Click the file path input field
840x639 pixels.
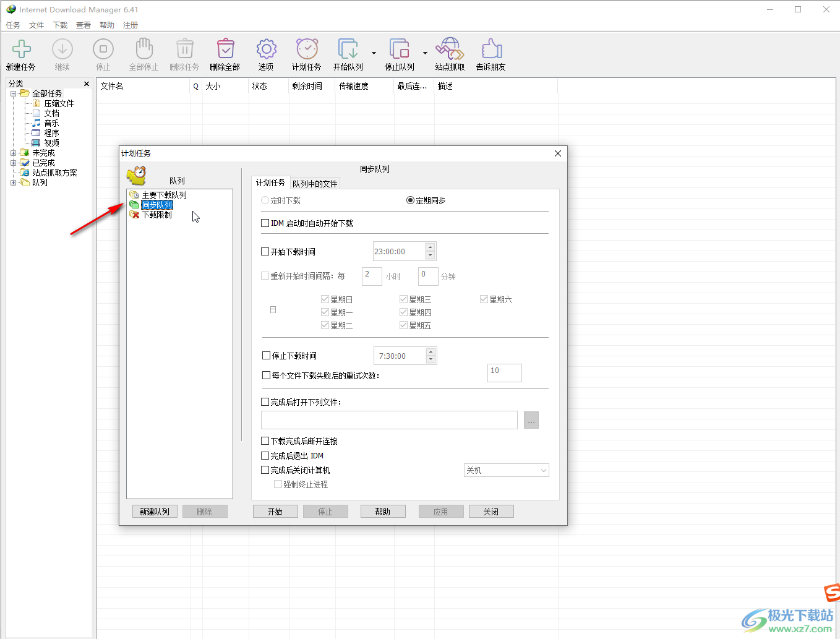389,420
